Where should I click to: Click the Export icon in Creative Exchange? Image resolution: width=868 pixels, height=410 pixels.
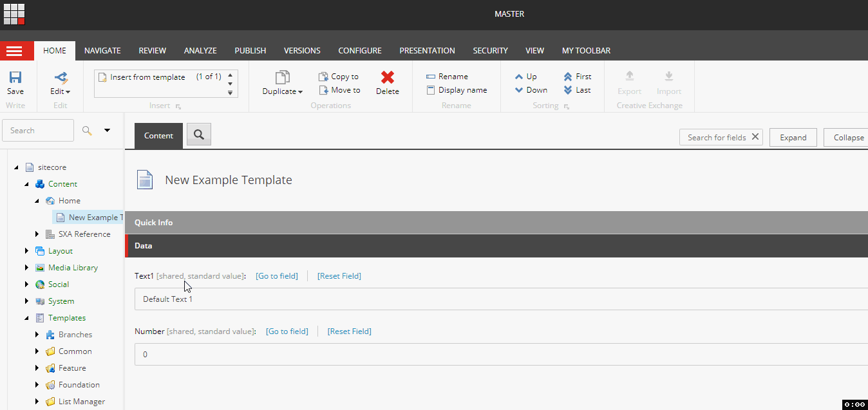tap(630, 77)
